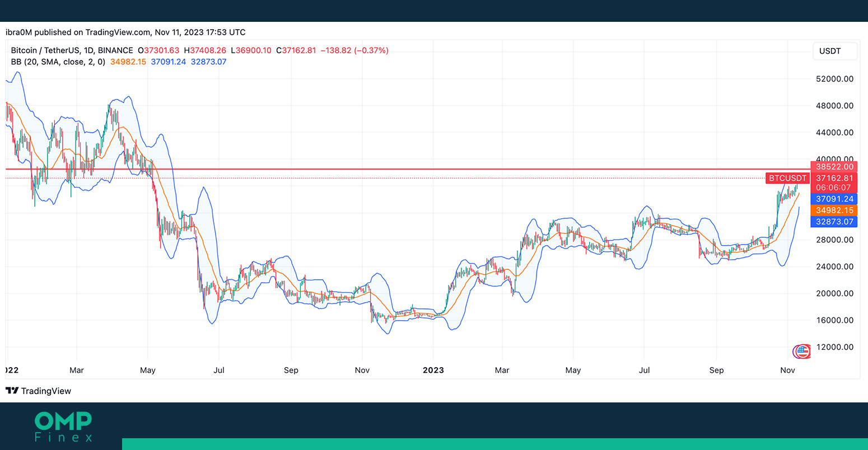Click the Close value C37162.81

coord(296,50)
